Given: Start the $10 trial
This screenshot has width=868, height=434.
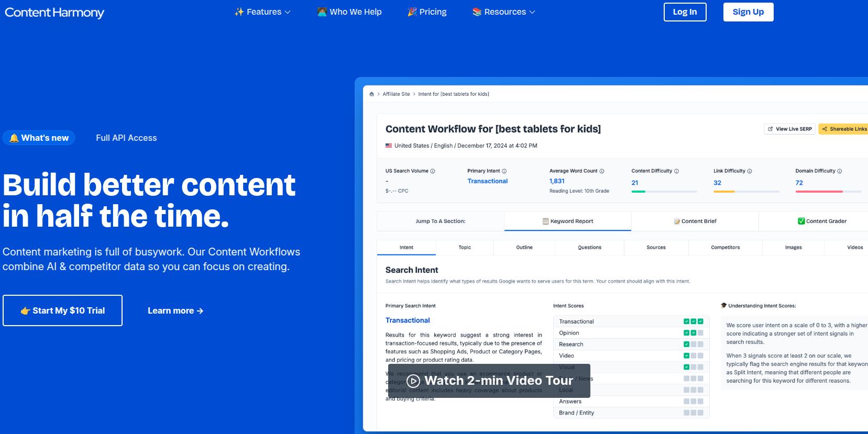Looking at the screenshot, I should [x=62, y=310].
